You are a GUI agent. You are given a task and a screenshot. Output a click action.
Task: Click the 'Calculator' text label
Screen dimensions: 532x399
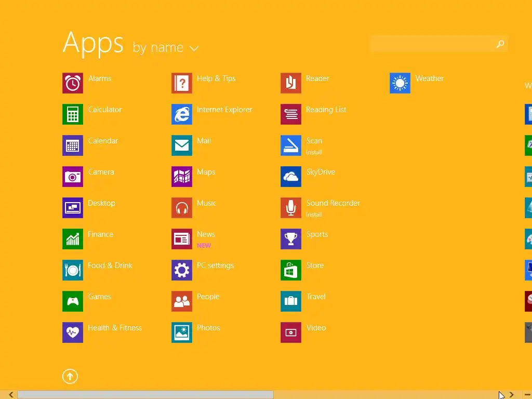click(105, 110)
